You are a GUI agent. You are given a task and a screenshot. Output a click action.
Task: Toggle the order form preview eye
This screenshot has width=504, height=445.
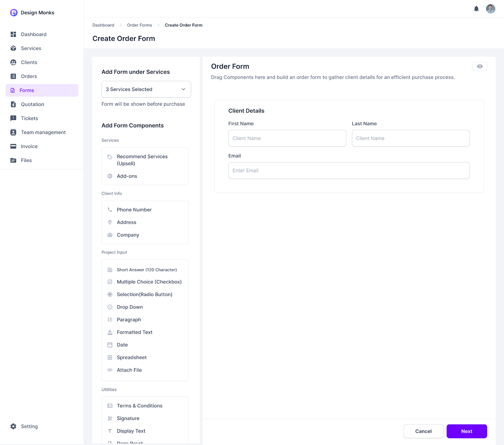(x=479, y=66)
